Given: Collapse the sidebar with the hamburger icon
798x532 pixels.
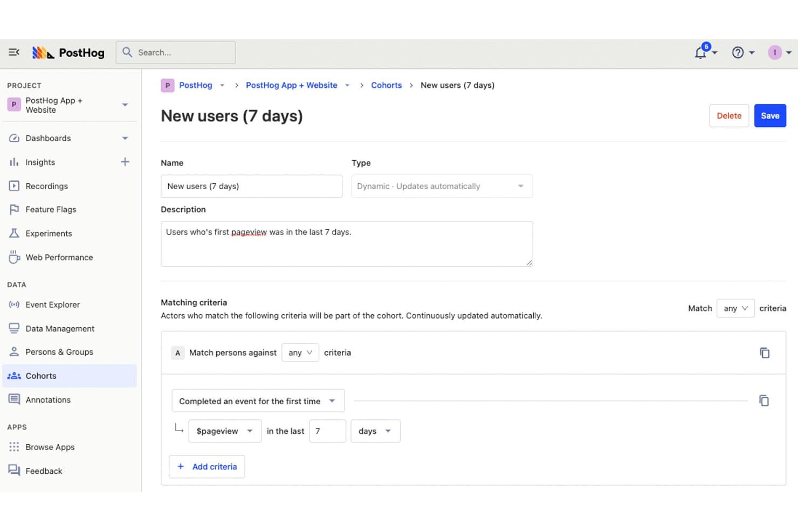Looking at the screenshot, I should [14, 52].
